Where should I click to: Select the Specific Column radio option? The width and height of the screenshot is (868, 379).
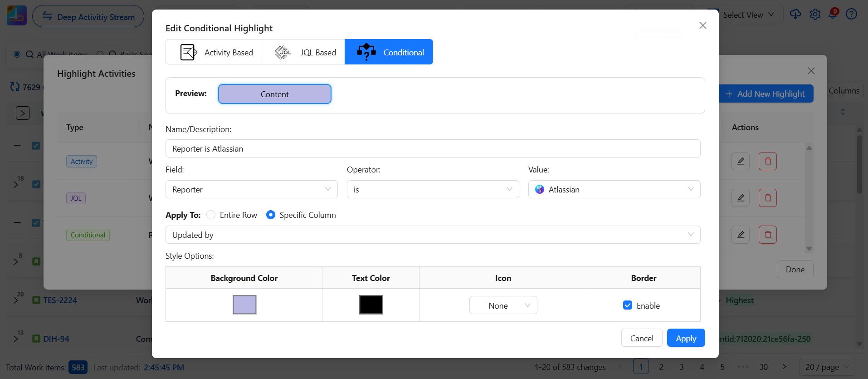(x=271, y=215)
